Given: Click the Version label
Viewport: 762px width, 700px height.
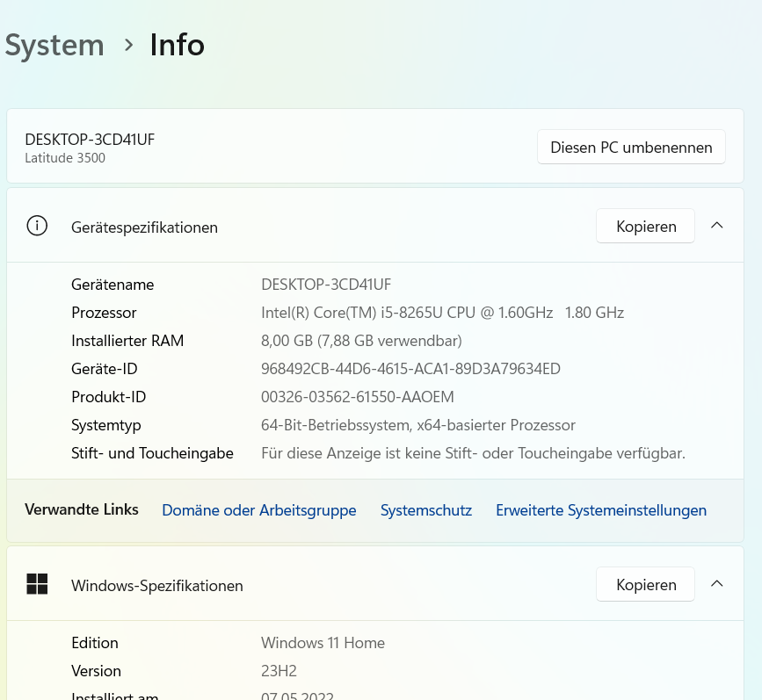Looking at the screenshot, I should (96, 671).
